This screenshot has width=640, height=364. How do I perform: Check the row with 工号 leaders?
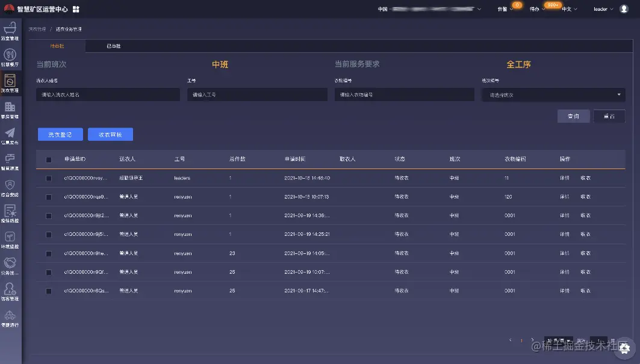pyautogui.click(x=49, y=178)
